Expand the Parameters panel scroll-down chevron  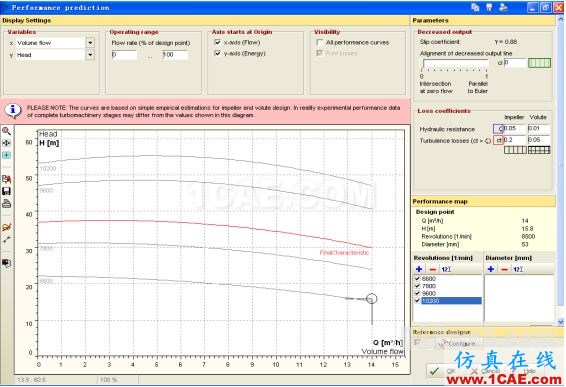pyautogui.click(x=560, y=321)
